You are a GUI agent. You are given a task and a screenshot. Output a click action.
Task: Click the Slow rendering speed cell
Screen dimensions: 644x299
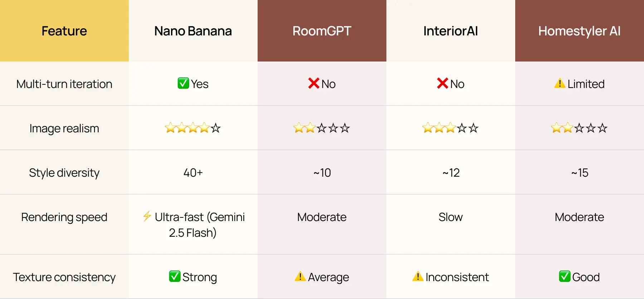[x=450, y=217]
